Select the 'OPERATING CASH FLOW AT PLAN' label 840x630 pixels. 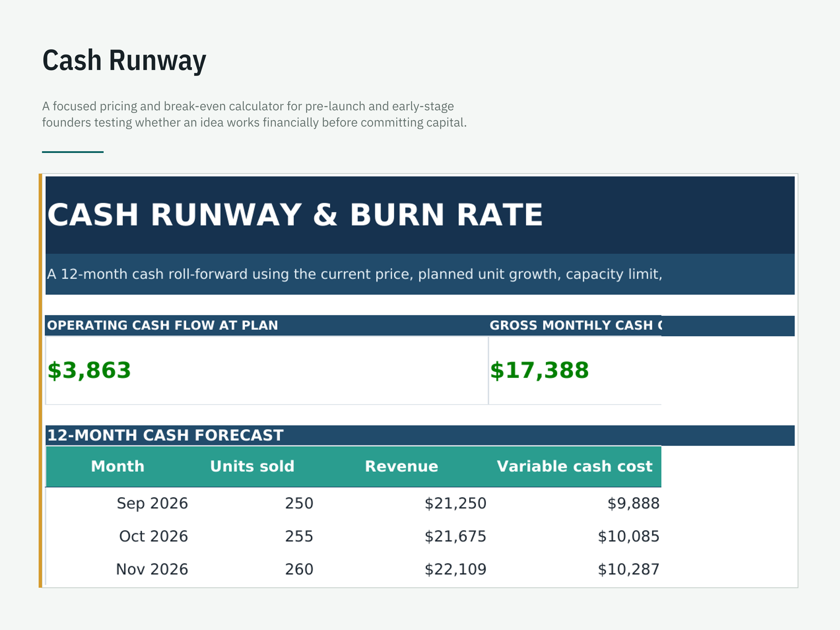point(162,325)
